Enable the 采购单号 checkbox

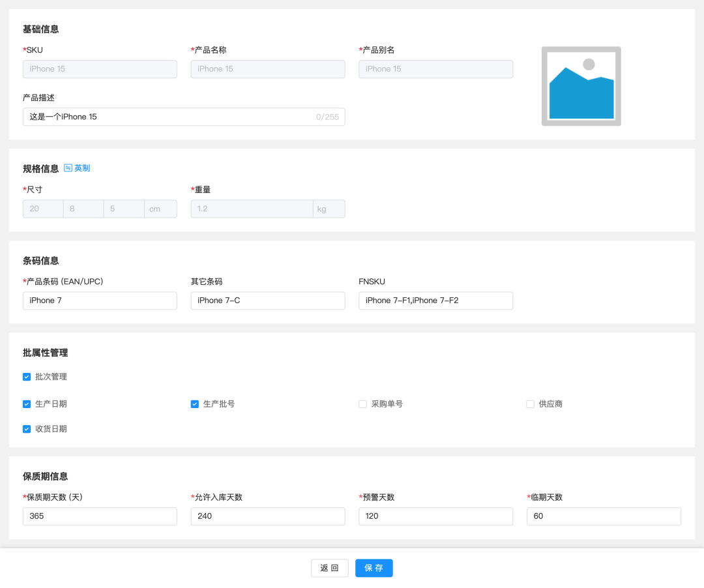[x=362, y=404]
